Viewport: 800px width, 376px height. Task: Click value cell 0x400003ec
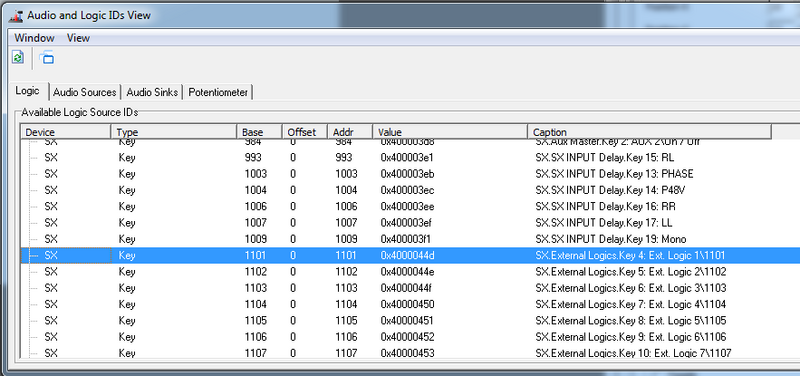point(407,190)
